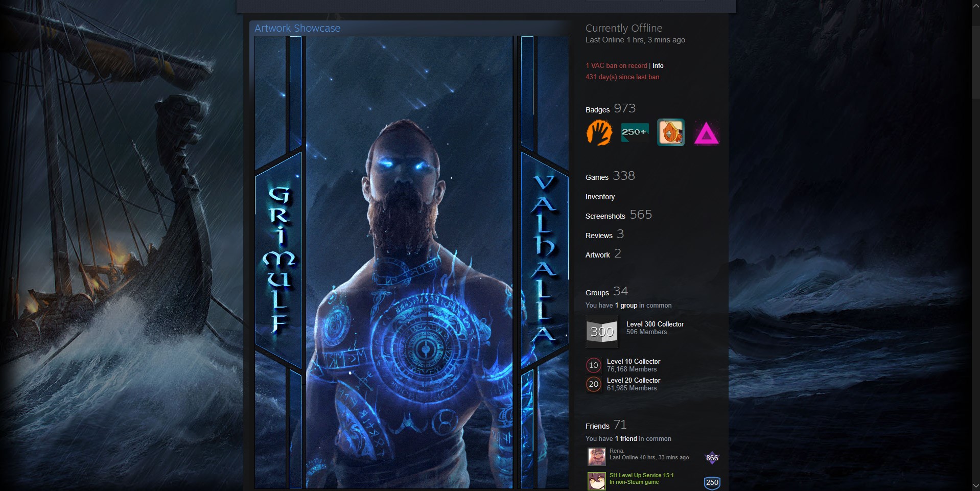Screen dimensions: 980x491
Task: Open Rena's profile name link
Action: 616,451
